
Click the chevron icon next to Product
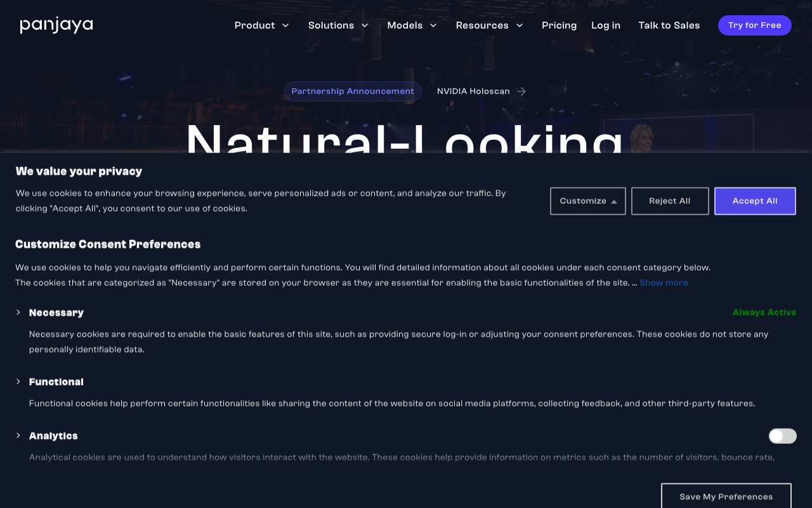point(285,25)
